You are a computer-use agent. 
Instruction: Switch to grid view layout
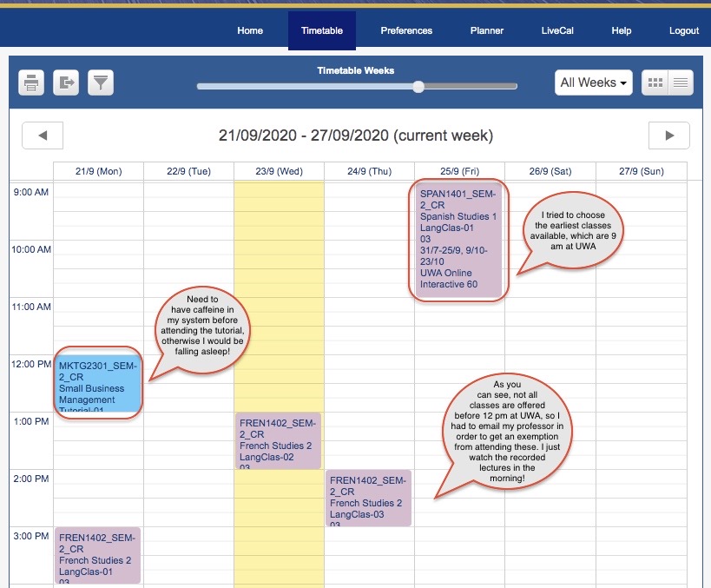tap(655, 83)
